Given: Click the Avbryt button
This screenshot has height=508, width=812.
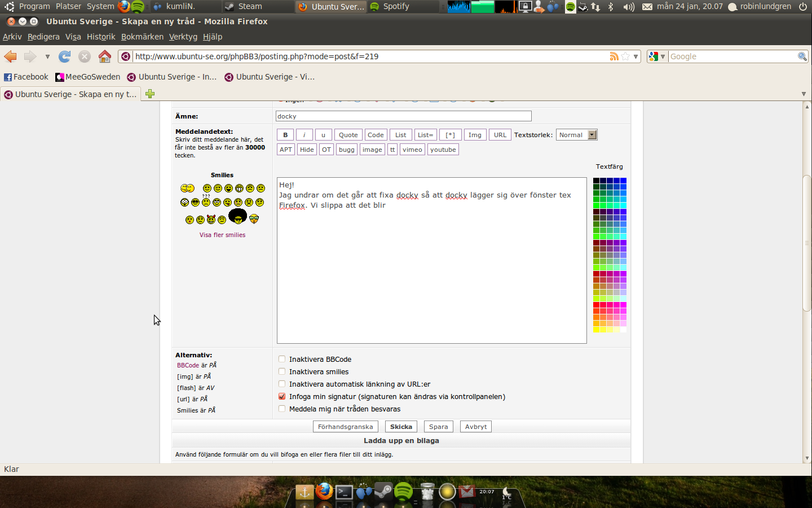Looking at the screenshot, I should tap(475, 427).
